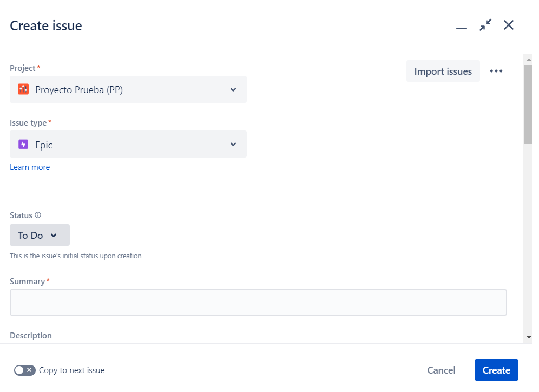Click into the Summary text field

pyautogui.click(x=258, y=302)
